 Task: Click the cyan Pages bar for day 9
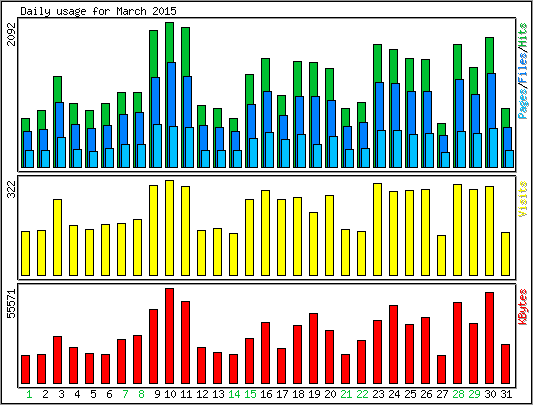(157, 146)
